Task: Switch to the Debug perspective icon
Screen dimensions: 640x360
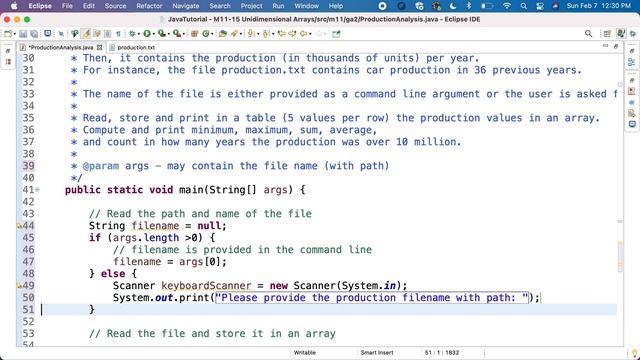Action: (633, 34)
